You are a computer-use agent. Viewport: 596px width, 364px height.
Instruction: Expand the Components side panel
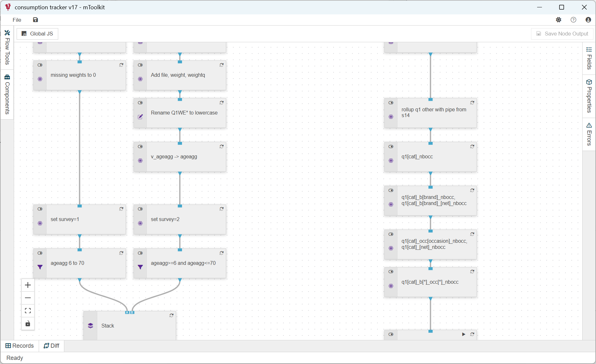(x=7, y=94)
